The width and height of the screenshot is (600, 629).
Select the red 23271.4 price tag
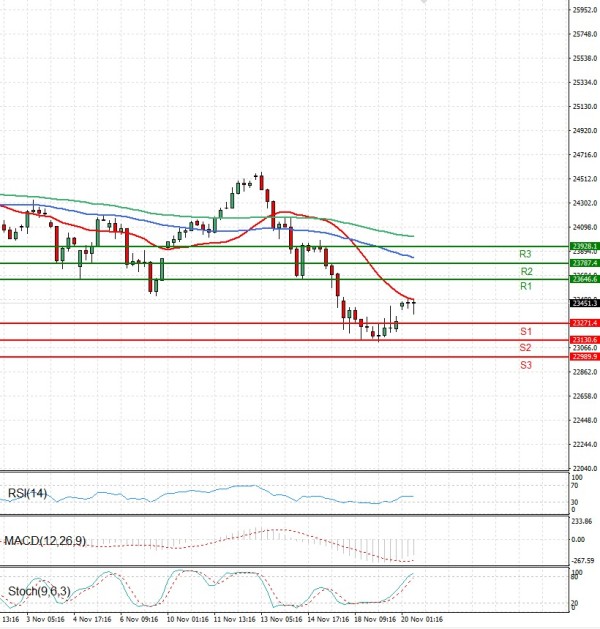(x=584, y=323)
